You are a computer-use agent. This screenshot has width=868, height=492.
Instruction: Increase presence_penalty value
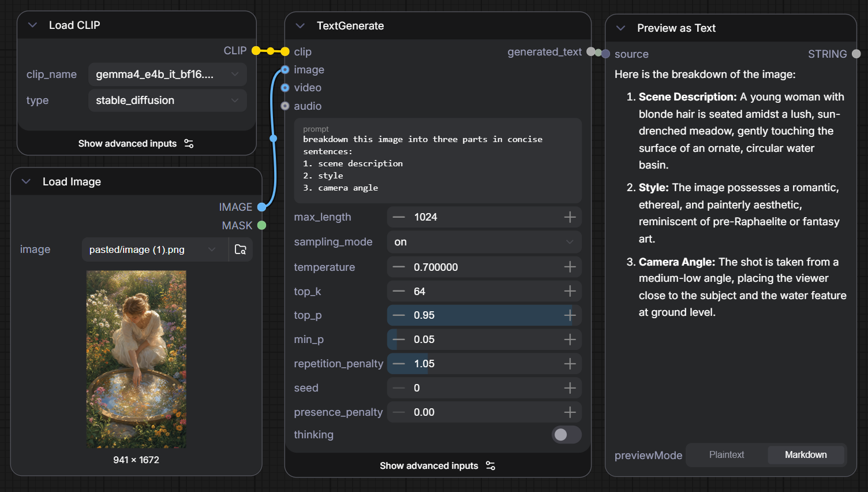570,412
